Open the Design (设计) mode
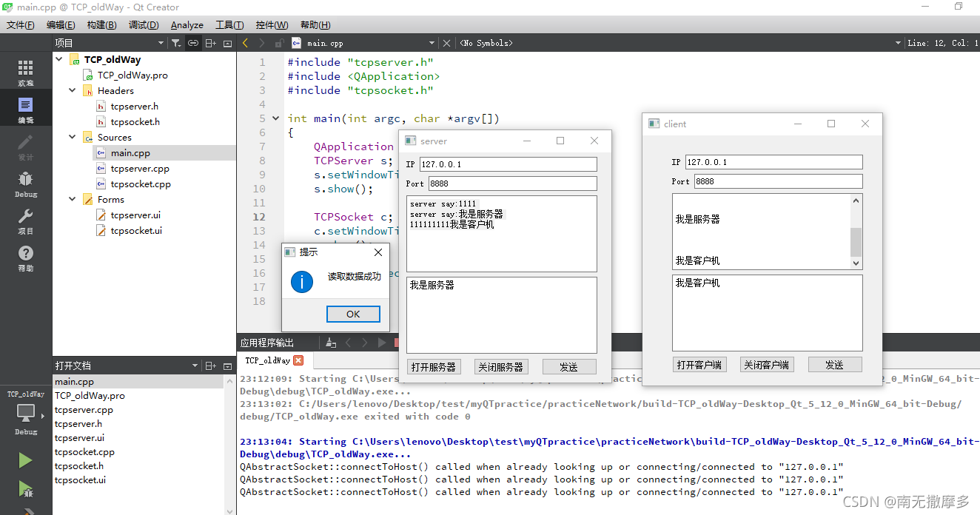The image size is (980, 515). (26, 147)
